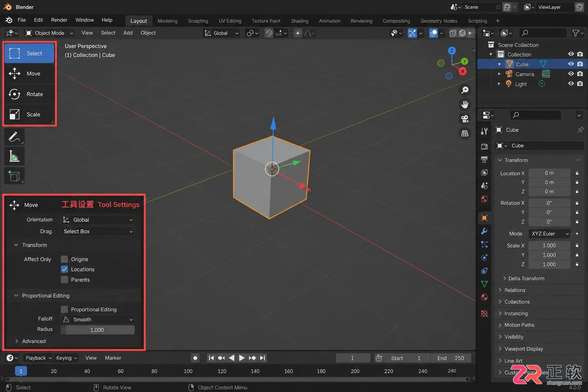Image resolution: width=588 pixels, height=392 pixels.
Task: Open the Material properties tab icon
Action: [484, 297]
